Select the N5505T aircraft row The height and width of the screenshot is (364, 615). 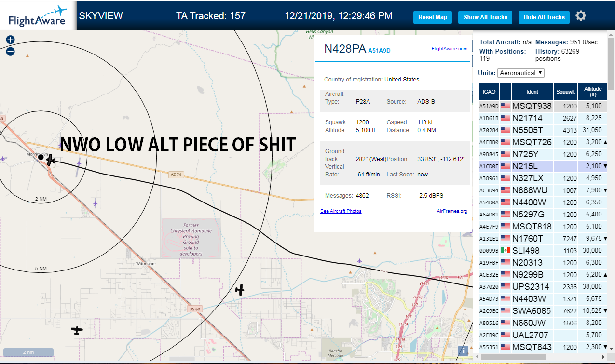(543, 130)
